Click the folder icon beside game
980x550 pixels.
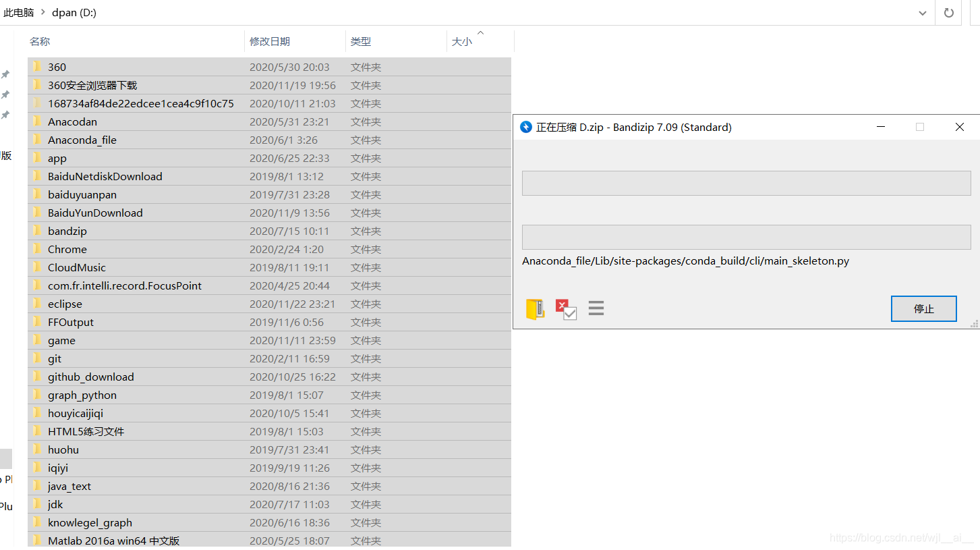pos(37,340)
